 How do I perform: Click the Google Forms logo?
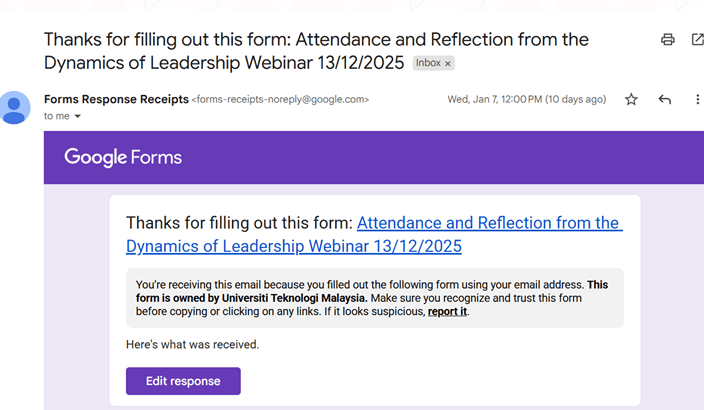(x=123, y=157)
